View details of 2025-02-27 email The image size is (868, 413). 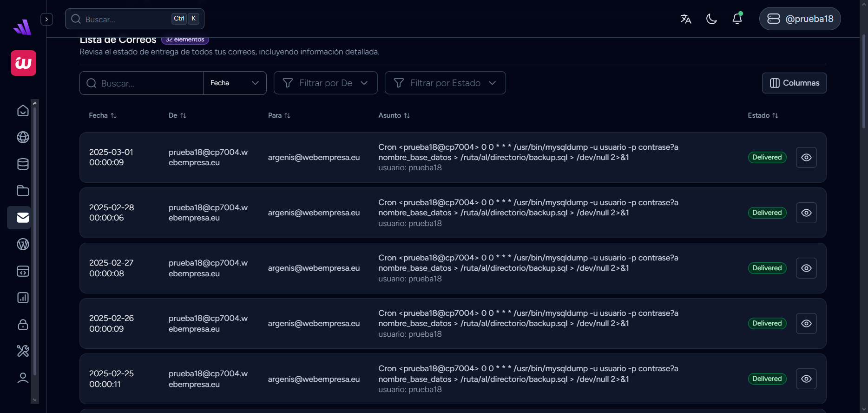tap(806, 268)
